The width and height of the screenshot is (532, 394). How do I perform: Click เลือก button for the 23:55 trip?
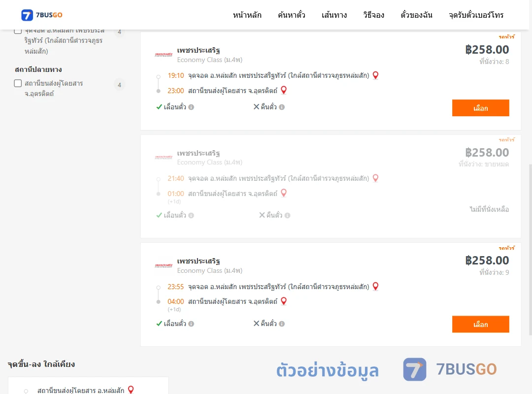click(480, 325)
